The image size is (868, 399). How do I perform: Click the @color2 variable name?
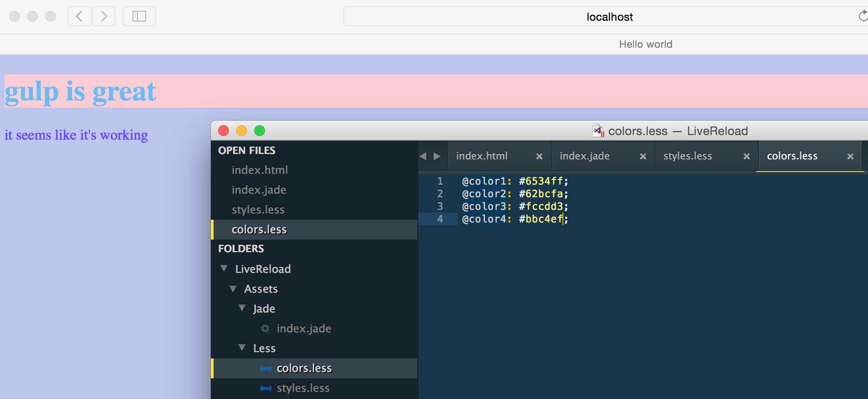pyautogui.click(x=484, y=194)
